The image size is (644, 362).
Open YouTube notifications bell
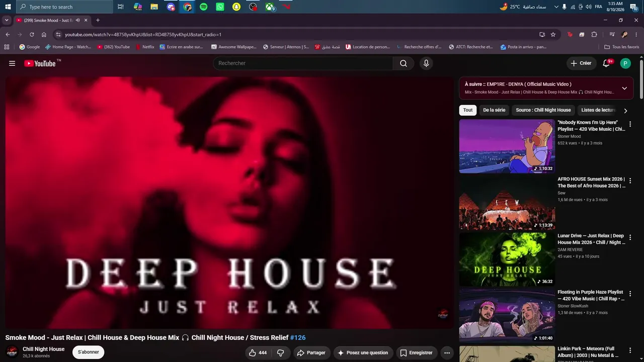(x=606, y=63)
